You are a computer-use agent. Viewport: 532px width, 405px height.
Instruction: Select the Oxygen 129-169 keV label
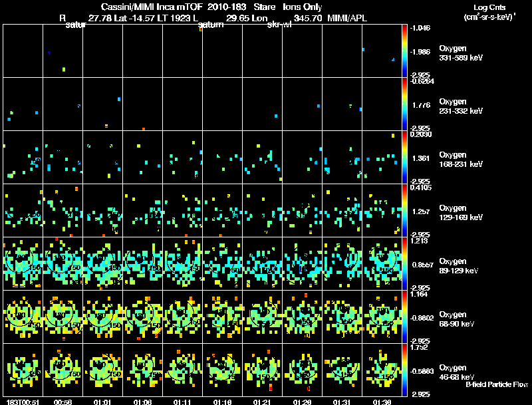click(459, 211)
